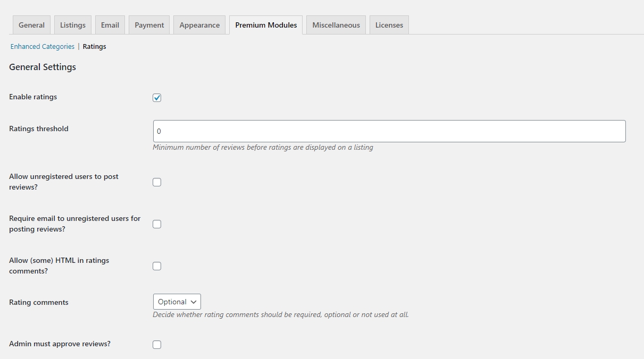Click the Enable ratings label
Viewport: 644px width, 359px height.
click(33, 97)
